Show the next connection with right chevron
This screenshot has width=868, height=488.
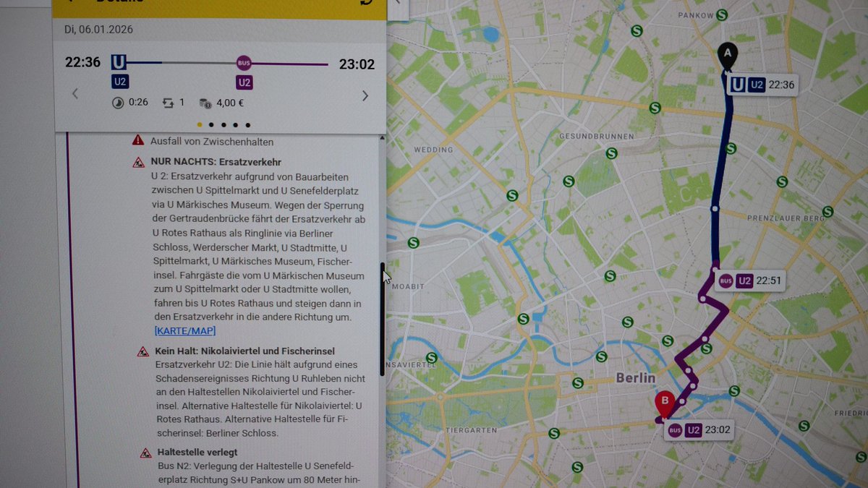click(365, 95)
